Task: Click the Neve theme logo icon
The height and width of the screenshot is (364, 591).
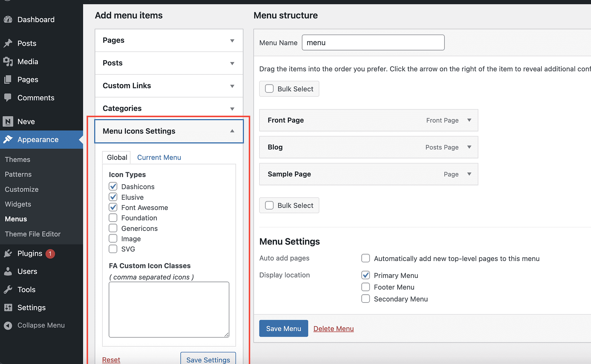Action: (8, 121)
